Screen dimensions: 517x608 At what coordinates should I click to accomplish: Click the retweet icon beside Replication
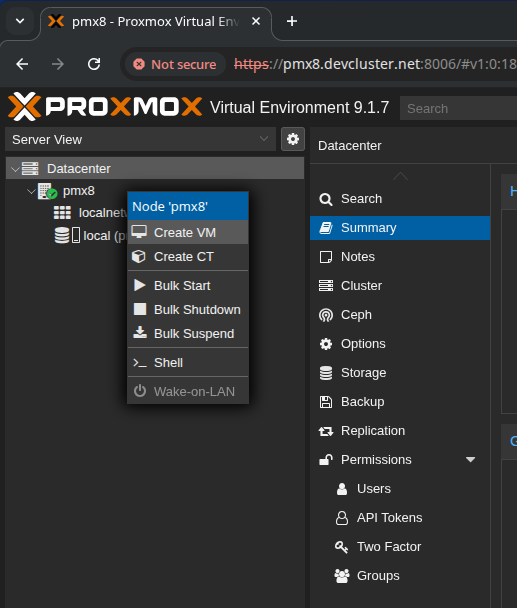[x=326, y=431]
